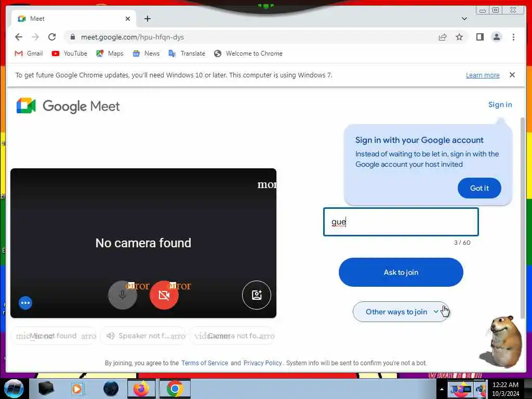Open more options three-dot button in preview
This screenshot has height=399, width=532.
[25, 303]
